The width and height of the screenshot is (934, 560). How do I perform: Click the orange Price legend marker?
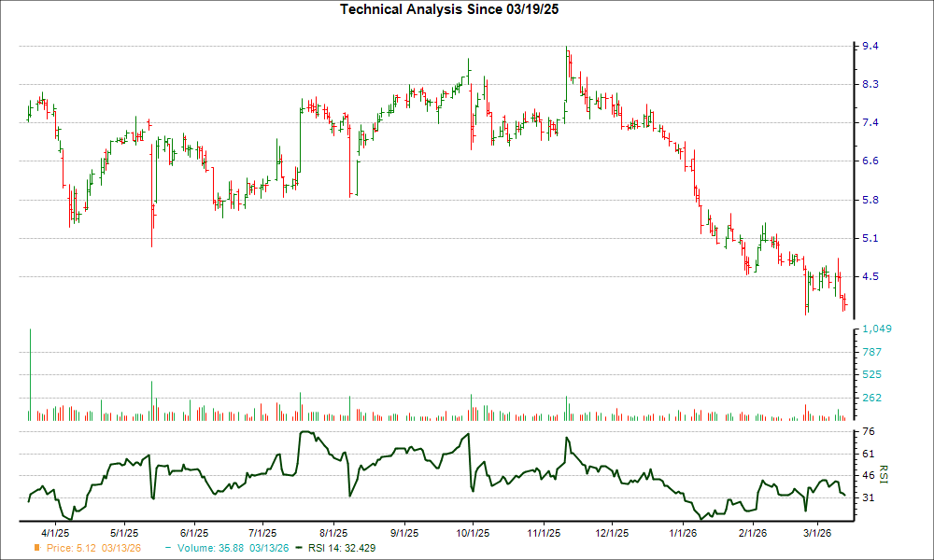coord(35,550)
